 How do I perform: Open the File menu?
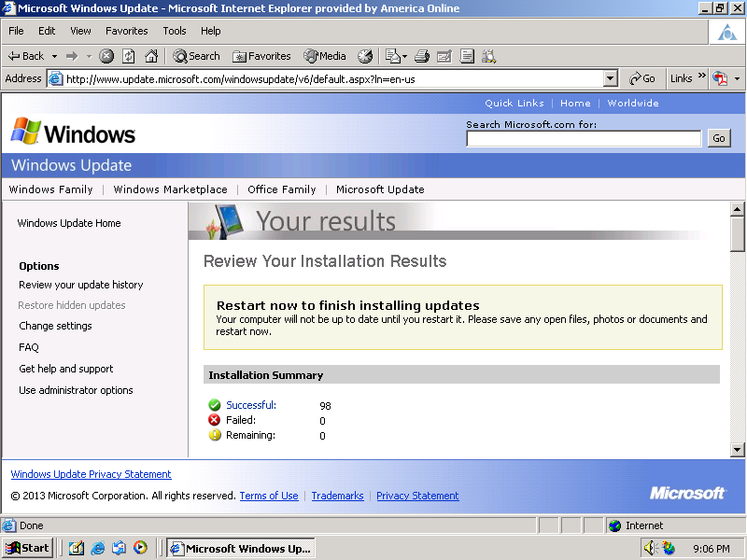click(16, 31)
